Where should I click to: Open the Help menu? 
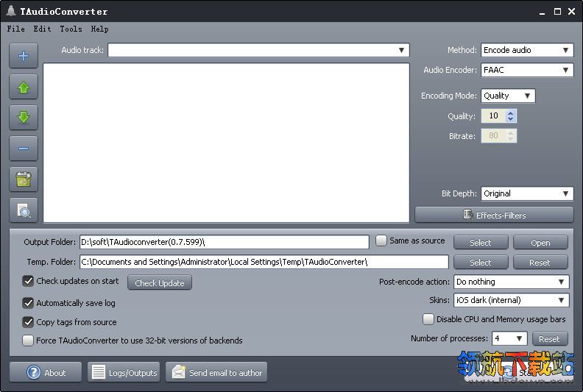tap(99, 29)
